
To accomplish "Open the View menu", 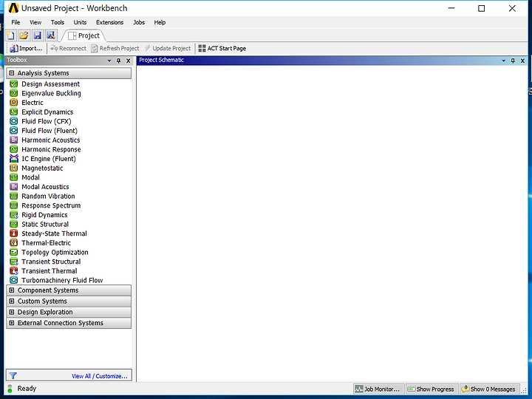I will (35, 22).
